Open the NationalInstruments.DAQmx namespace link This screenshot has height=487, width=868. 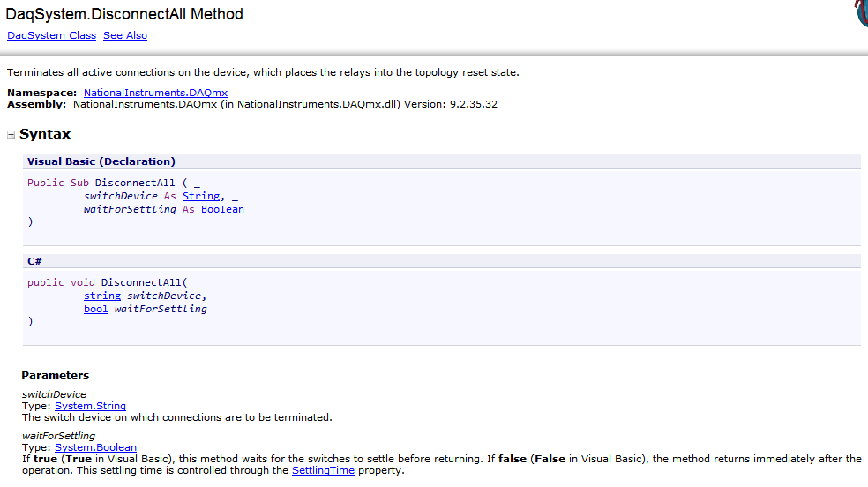point(156,93)
